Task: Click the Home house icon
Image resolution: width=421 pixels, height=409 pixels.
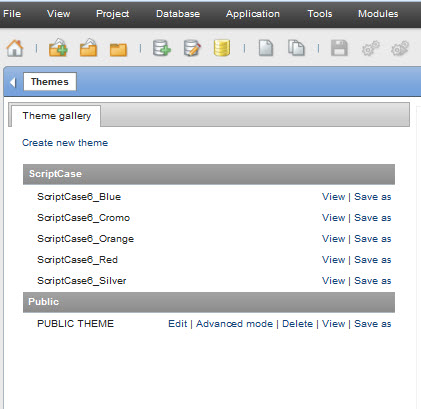Action: click(15, 48)
